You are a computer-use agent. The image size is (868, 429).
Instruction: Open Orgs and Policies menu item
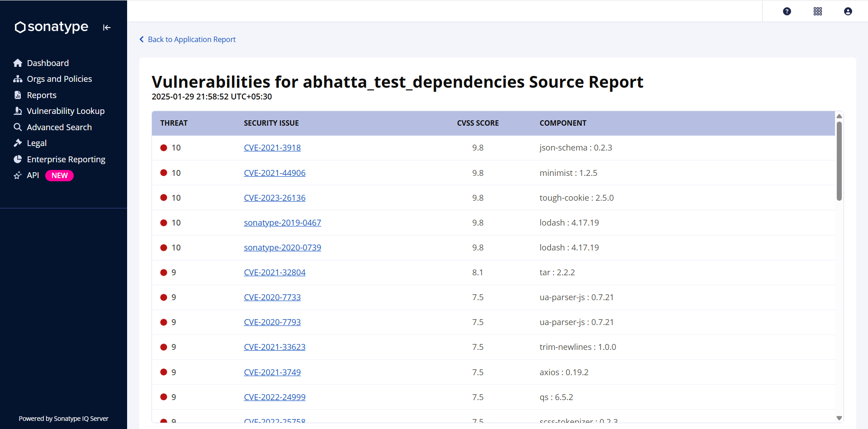[59, 79]
